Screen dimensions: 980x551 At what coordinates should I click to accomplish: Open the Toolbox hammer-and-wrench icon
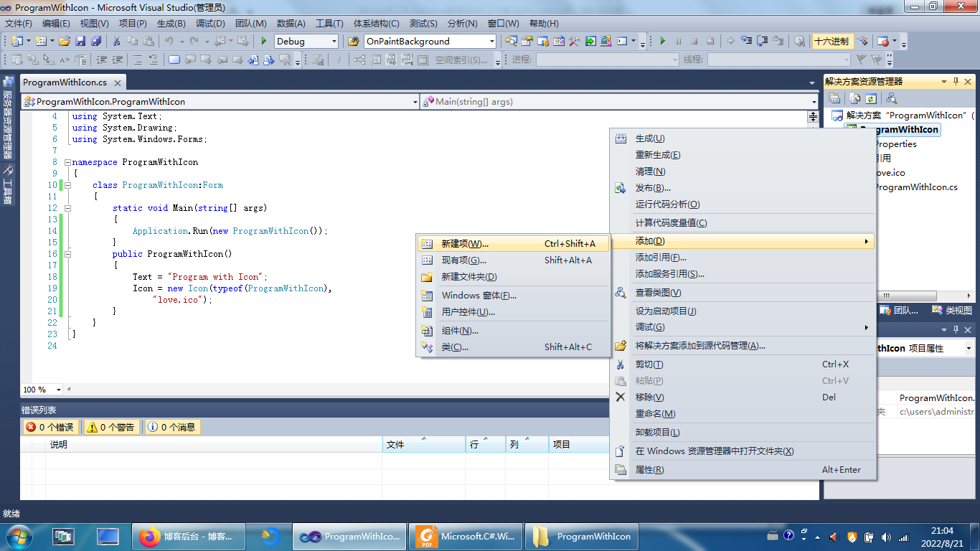click(575, 41)
